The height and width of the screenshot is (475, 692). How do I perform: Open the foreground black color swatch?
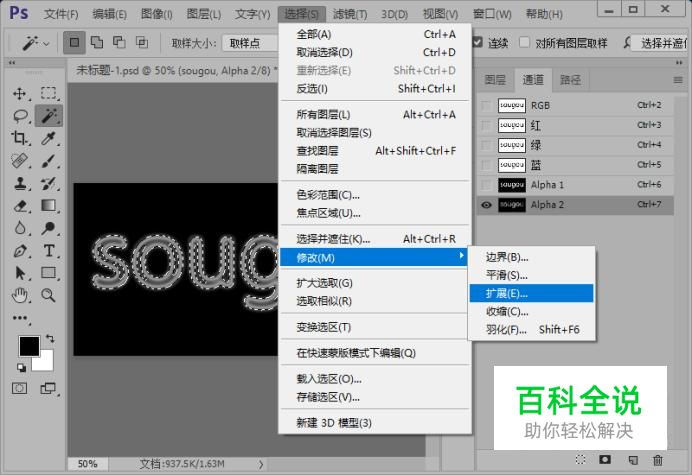tap(29, 346)
